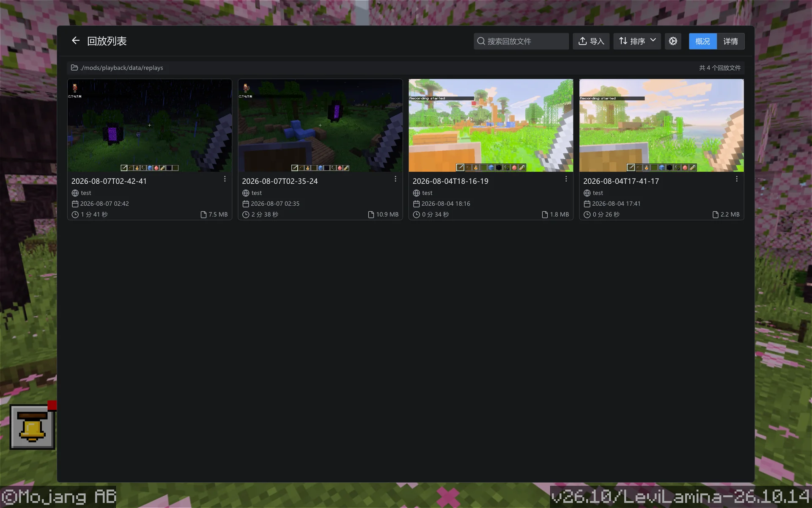Click the 共 4 个回放文件 count label
Image resolution: width=812 pixels, height=508 pixels.
[720, 68]
